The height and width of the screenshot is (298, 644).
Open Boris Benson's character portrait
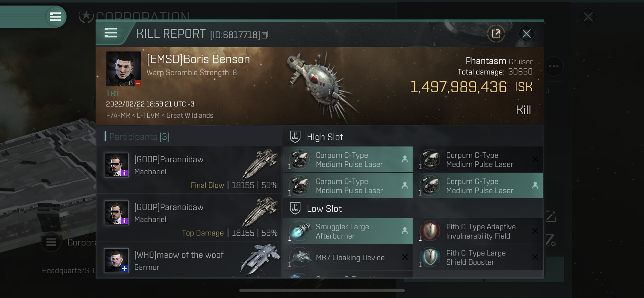pos(124,69)
